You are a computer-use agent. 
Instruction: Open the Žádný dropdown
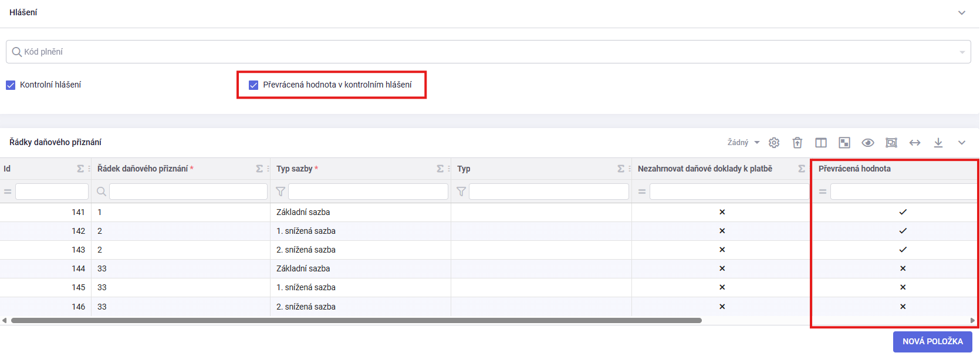coord(743,143)
